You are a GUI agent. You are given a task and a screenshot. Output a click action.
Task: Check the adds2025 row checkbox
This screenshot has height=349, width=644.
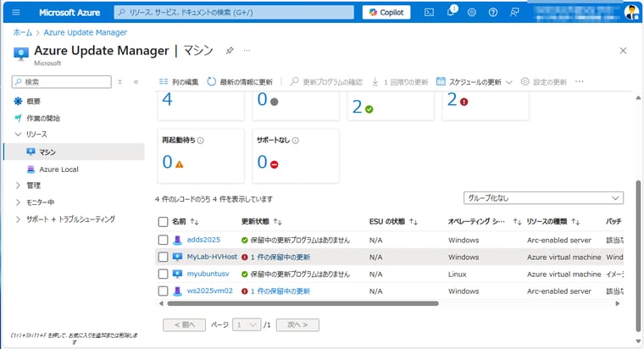click(x=163, y=240)
